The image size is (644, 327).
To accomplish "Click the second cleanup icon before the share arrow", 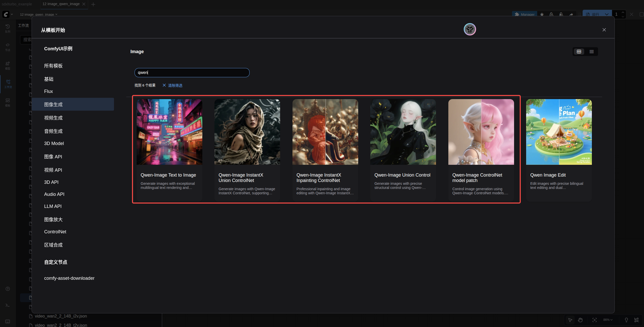I will [x=561, y=14].
